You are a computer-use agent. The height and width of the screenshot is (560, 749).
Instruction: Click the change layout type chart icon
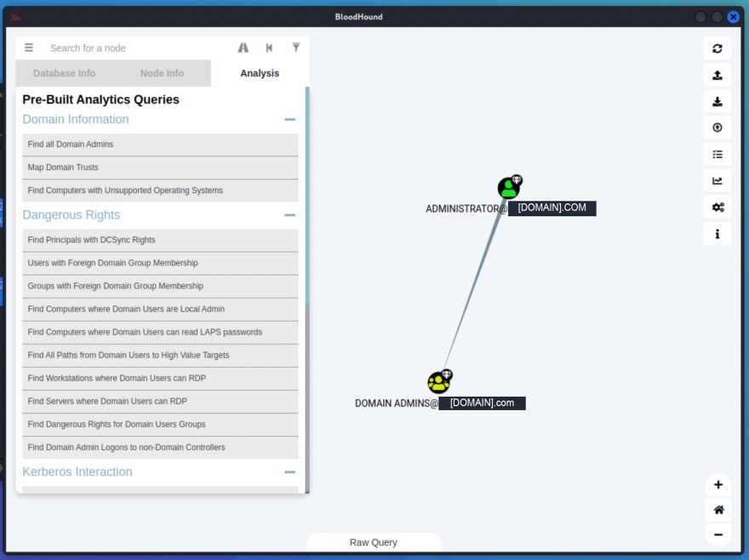pos(718,180)
